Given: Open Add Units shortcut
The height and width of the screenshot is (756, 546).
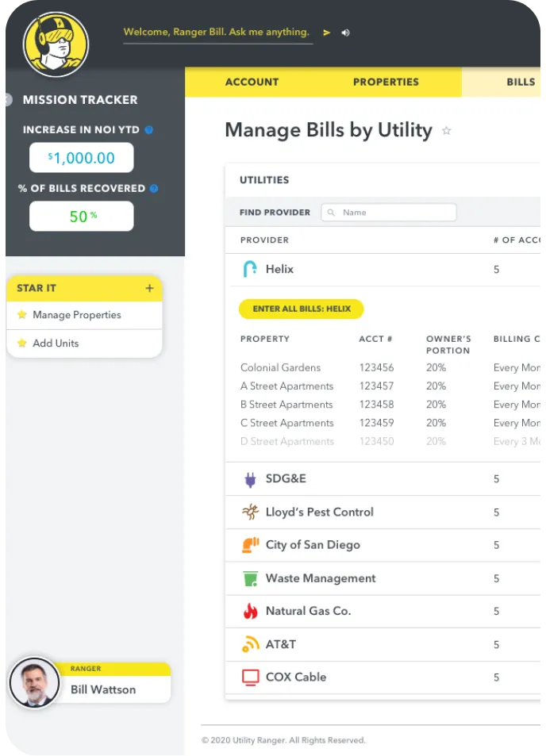Looking at the screenshot, I should (56, 343).
